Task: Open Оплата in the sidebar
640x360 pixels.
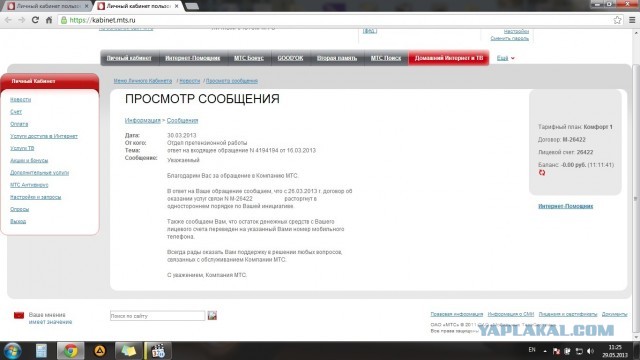Action: point(19,124)
